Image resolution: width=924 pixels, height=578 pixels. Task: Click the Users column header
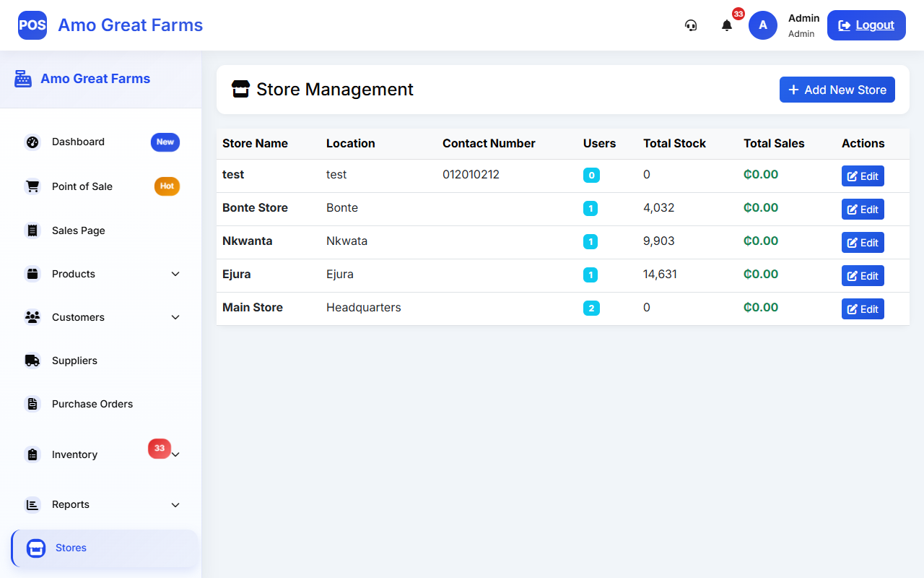[x=599, y=143]
